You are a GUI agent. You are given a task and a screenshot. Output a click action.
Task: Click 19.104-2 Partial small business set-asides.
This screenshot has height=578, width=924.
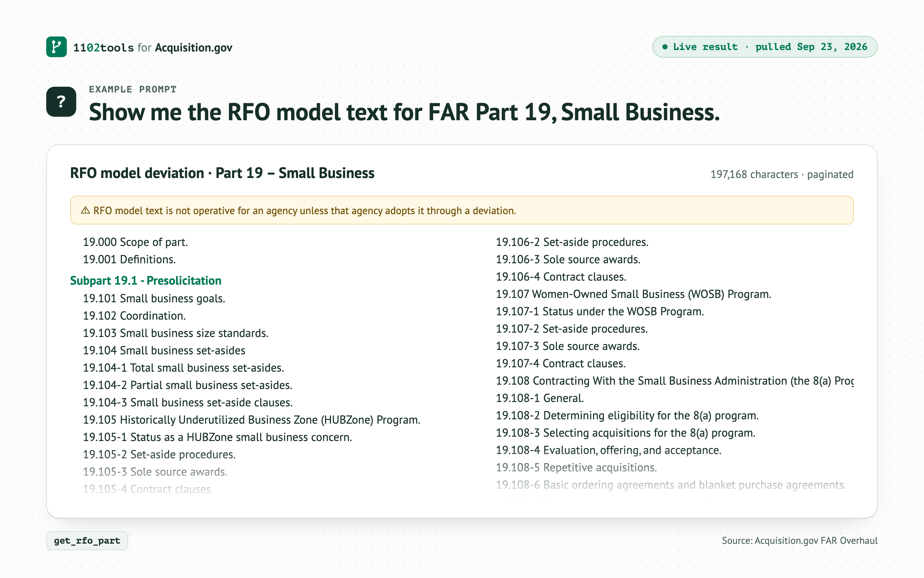(188, 385)
